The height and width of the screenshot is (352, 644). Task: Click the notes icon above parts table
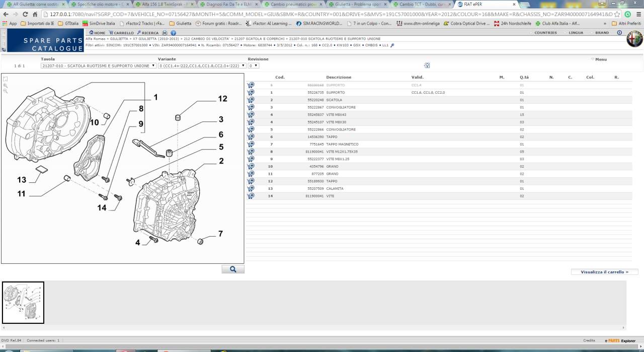click(x=427, y=65)
